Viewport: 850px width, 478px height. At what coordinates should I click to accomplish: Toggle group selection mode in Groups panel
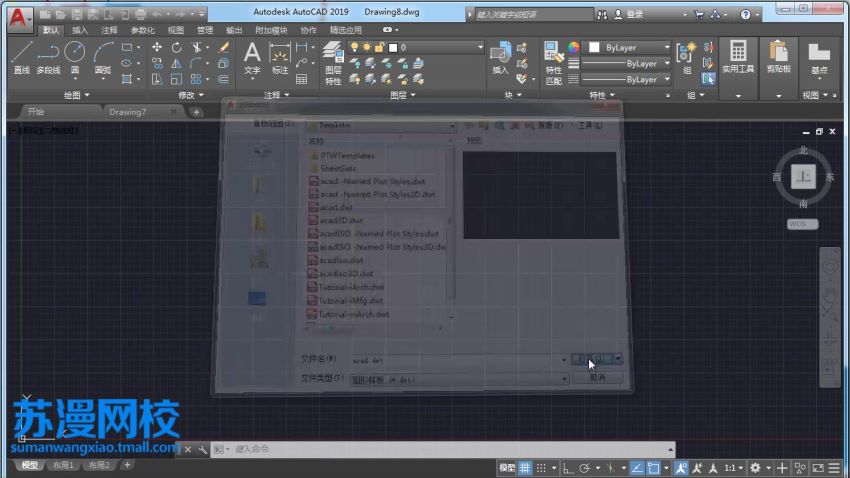(708, 80)
